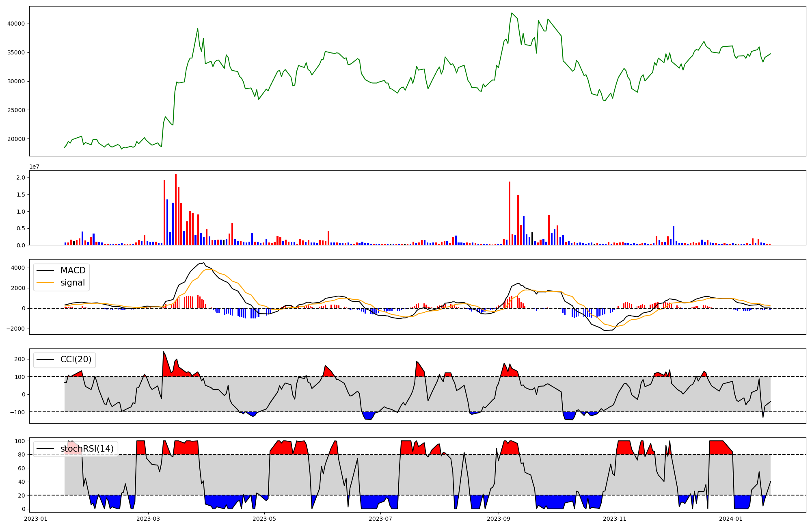This screenshot has width=812, height=528.
Task: Click the black MACD line sample in legend
Action: pos(45,270)
